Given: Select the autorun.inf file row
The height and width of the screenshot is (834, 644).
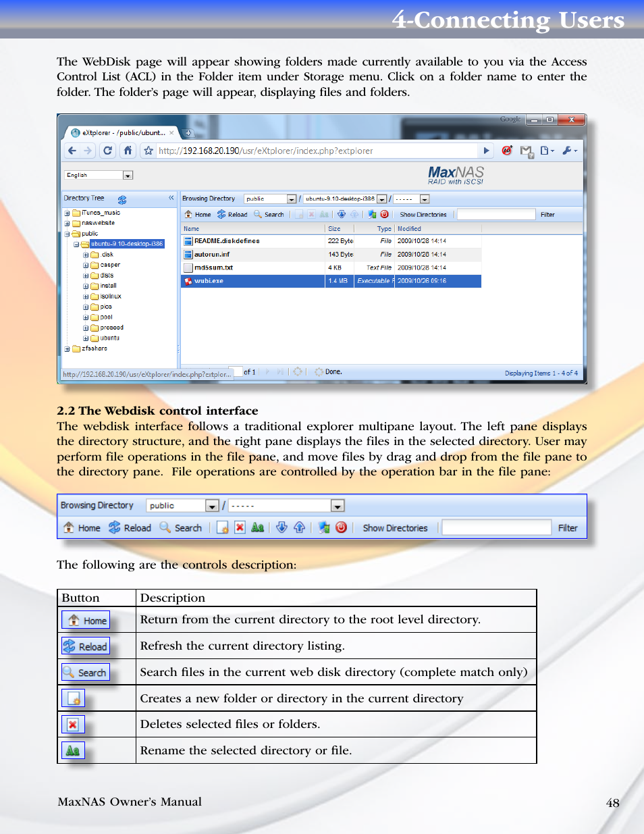Looking at the screenshot, I should (331, 255).
